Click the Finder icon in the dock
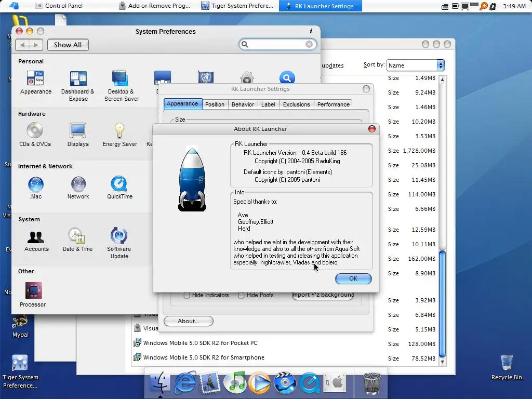 click(160, 382)
